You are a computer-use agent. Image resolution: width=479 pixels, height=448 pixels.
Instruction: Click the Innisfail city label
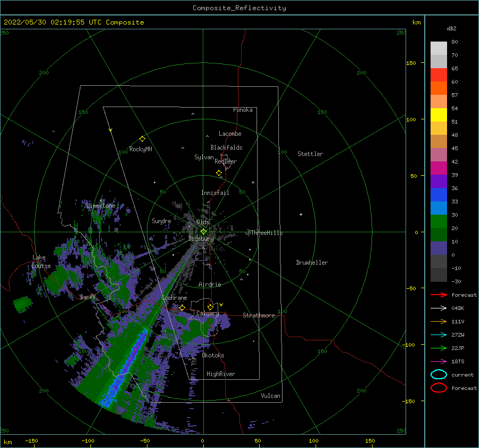(215, 193)
